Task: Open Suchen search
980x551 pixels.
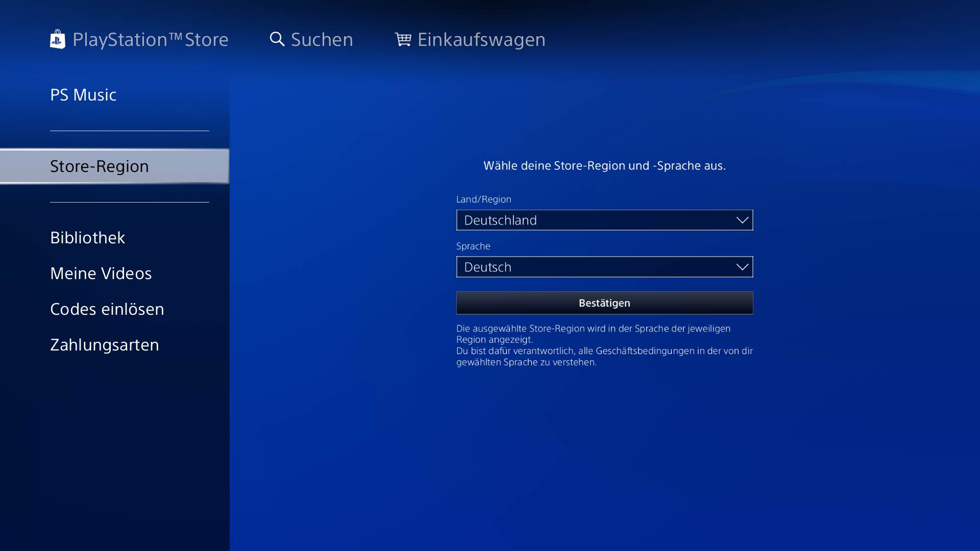Action: [x=322, y=39]
